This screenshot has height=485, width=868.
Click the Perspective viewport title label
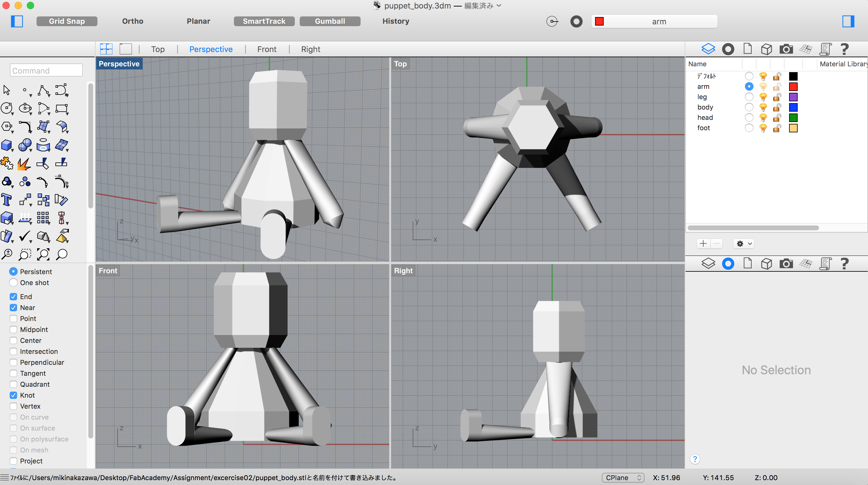(x=119, y=64)
